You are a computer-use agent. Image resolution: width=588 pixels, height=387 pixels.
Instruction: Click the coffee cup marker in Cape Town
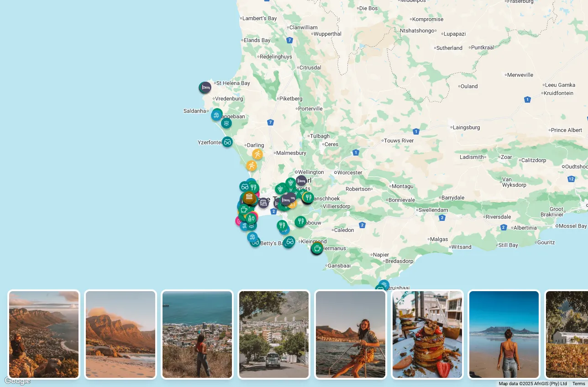point(244,209)
